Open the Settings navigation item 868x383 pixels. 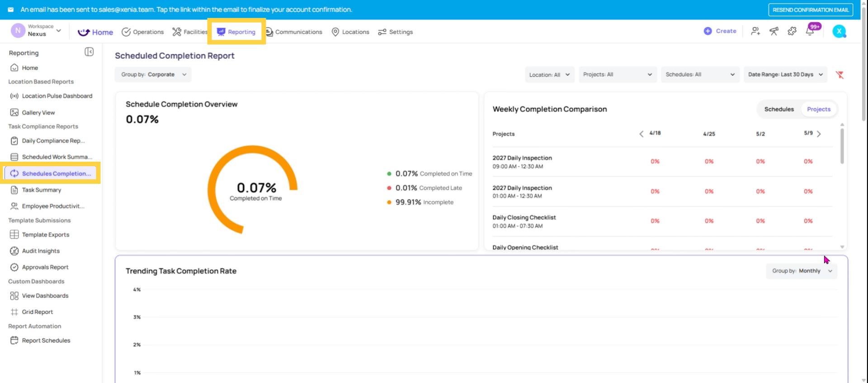click(x=396, y=32)
